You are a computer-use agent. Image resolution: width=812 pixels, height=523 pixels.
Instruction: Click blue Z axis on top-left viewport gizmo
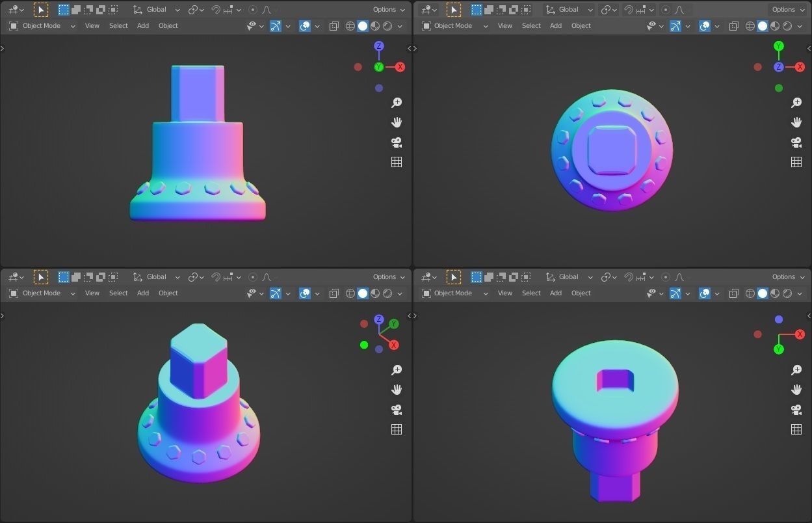(x=379, y=46)
